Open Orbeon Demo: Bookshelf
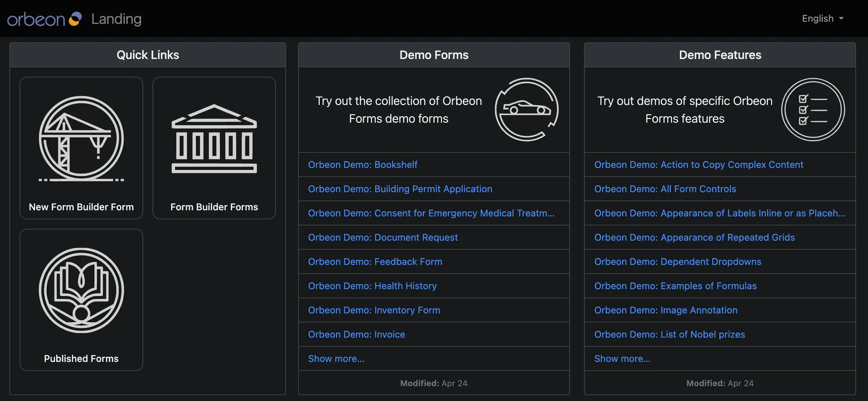The image size is (868, 401). 363,165
